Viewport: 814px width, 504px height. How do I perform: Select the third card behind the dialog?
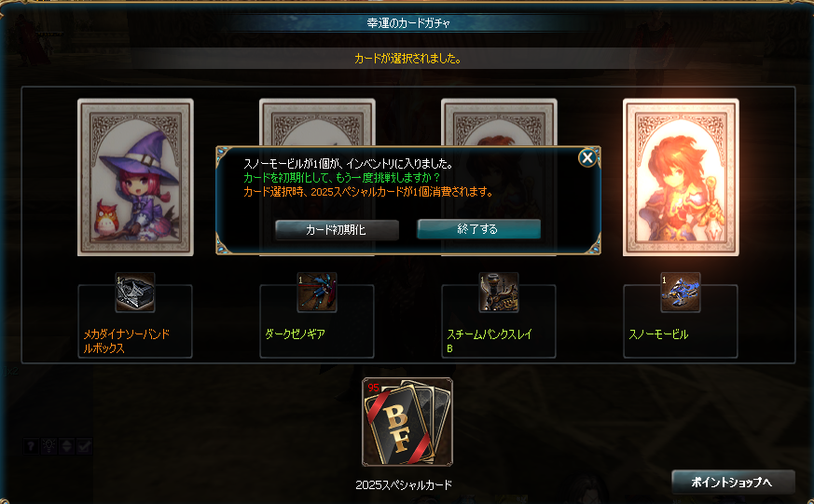pyautogui.click(x=499, y=122)
